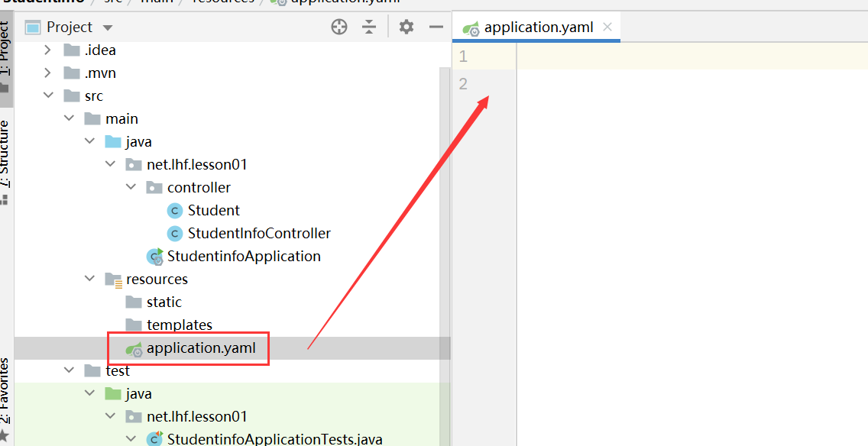Click the Scroll from Source crosshair icon
The image size is (868, 446).
coord(338,27)
